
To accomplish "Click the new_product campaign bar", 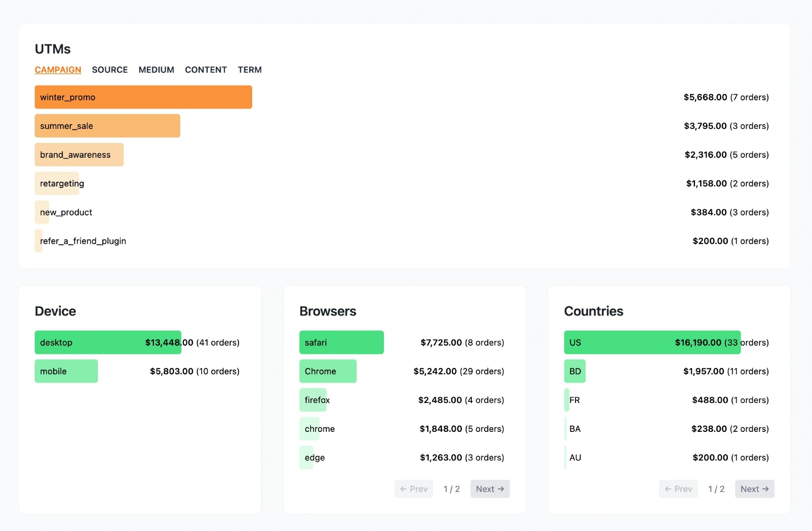I will click(42, 212).
